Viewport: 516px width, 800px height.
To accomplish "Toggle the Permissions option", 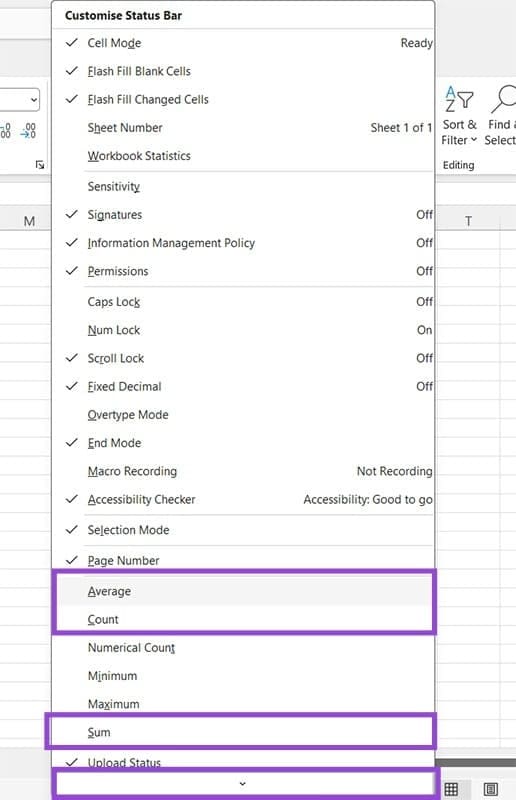I will click(x=243, y=271).
